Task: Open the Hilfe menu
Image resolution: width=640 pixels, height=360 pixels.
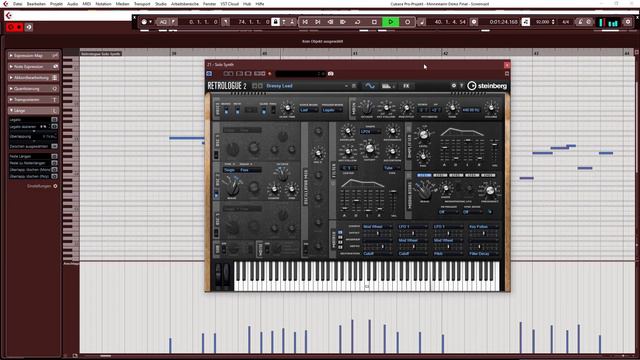Action: [260, 4]
